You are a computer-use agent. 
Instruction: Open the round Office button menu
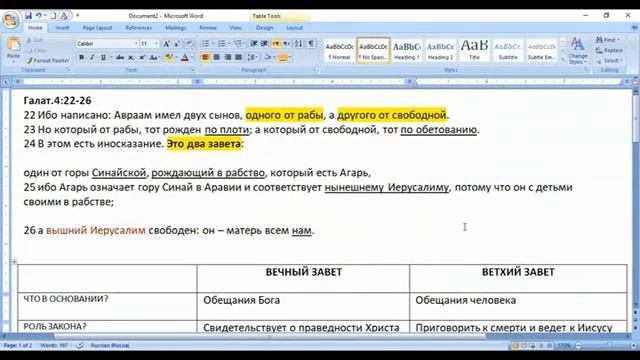tap(11, 20)
